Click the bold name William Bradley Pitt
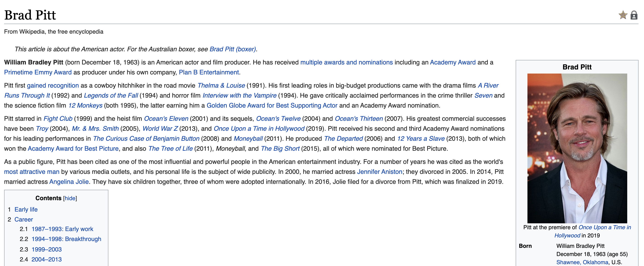Viewport: 644px width, 266px height. coord(34,62)
